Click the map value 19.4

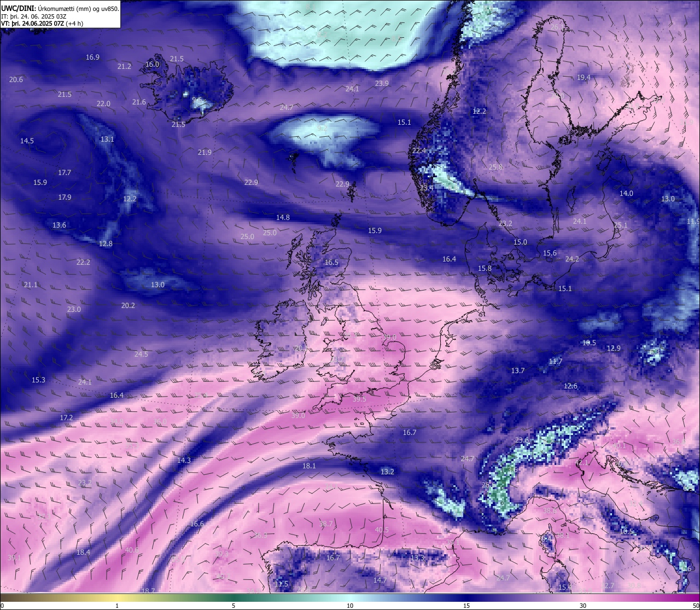(x=584, y=78)
